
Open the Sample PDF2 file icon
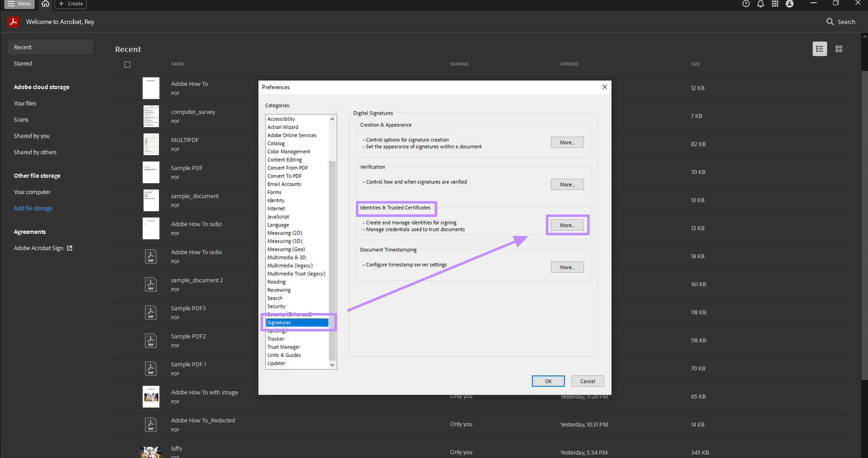(x=151, y=340)
